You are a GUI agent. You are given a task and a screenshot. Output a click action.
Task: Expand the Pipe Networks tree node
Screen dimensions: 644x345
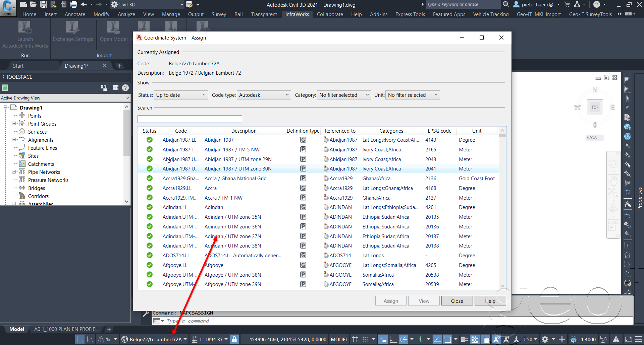coord(14,172)
